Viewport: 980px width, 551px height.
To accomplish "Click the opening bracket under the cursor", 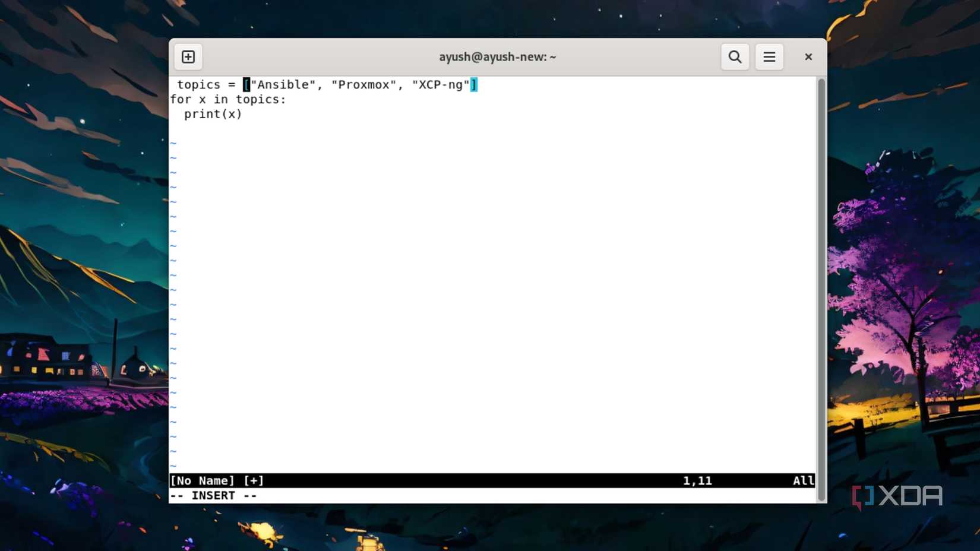I will coord(246,85).
